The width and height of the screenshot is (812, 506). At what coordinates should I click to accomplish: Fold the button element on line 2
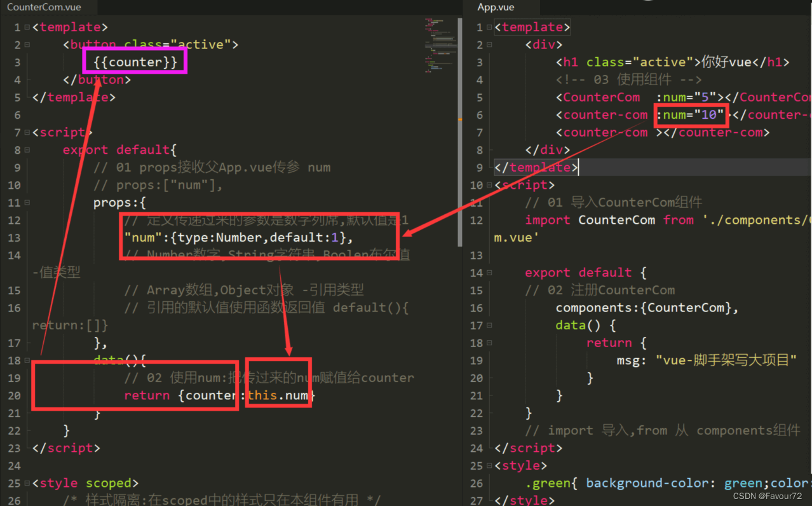point(27,45)
